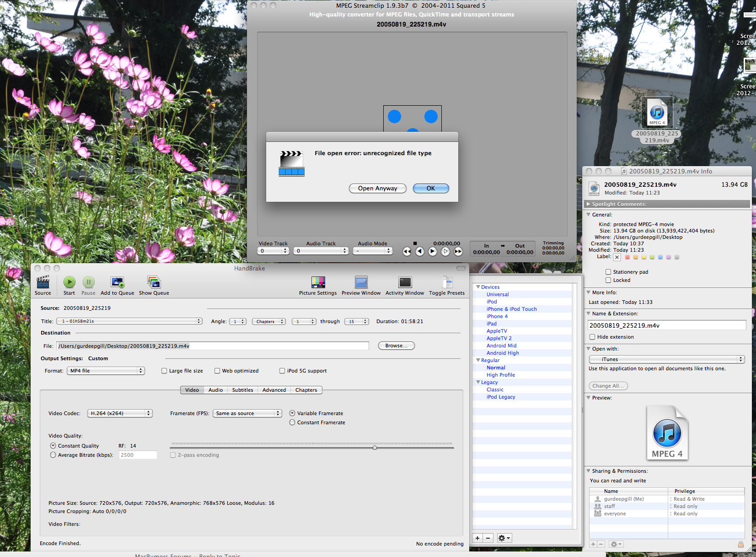Open the Activity Window icon
The height and width of the screenshot is (557, 756).
pyautogui.click(x=405, y=282)
